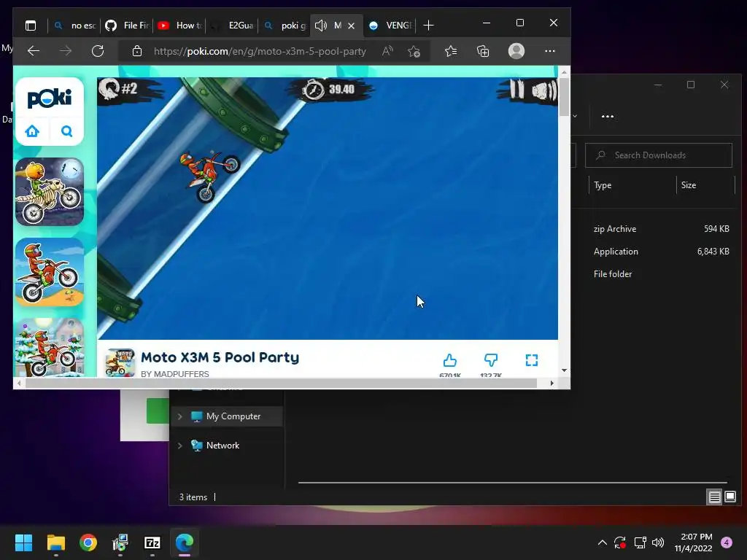This screenshot has height=560, width=747.
Task: Open the Favorites list
Action: tap(451, 51)
